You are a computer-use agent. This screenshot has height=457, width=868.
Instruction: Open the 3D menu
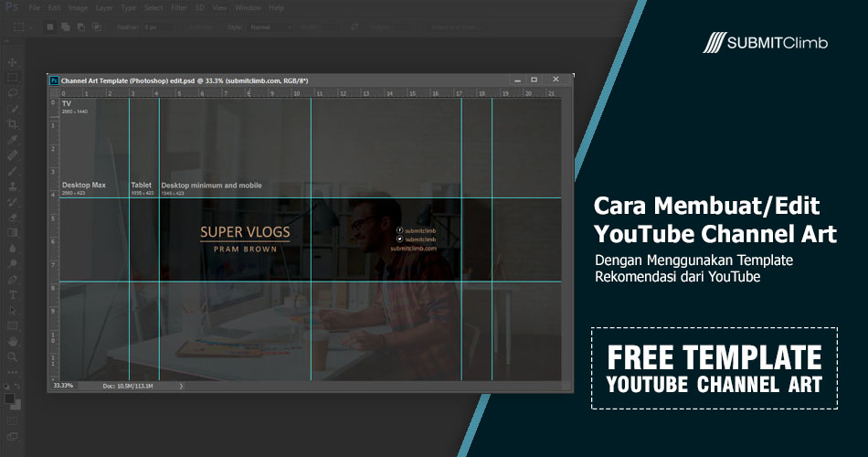click(x=200, y=7)
